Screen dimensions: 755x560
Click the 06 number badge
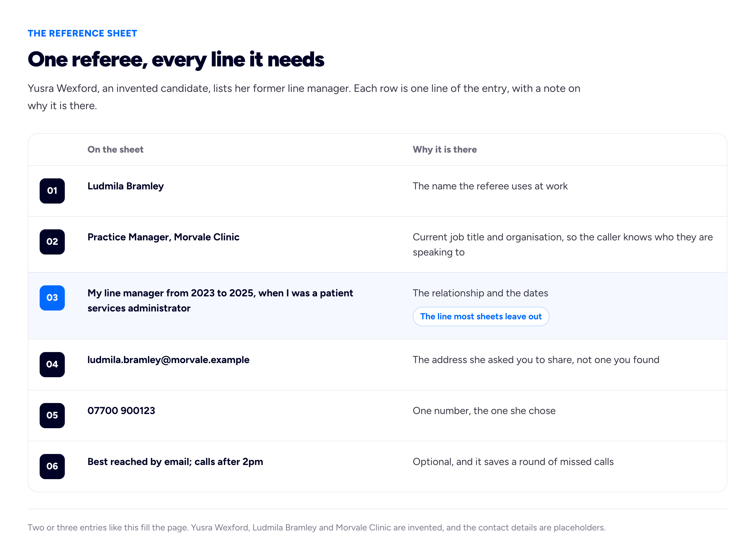click(52, 466)
